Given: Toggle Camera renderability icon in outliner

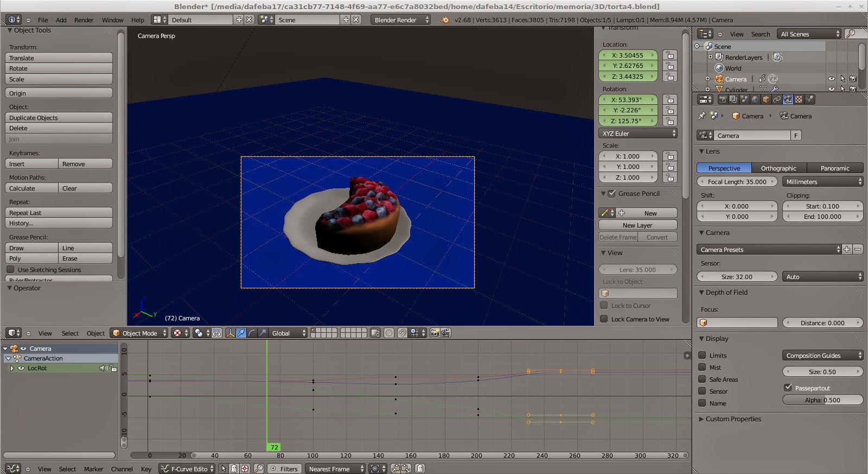Looking at the screenshot, I should pos(853,79).
